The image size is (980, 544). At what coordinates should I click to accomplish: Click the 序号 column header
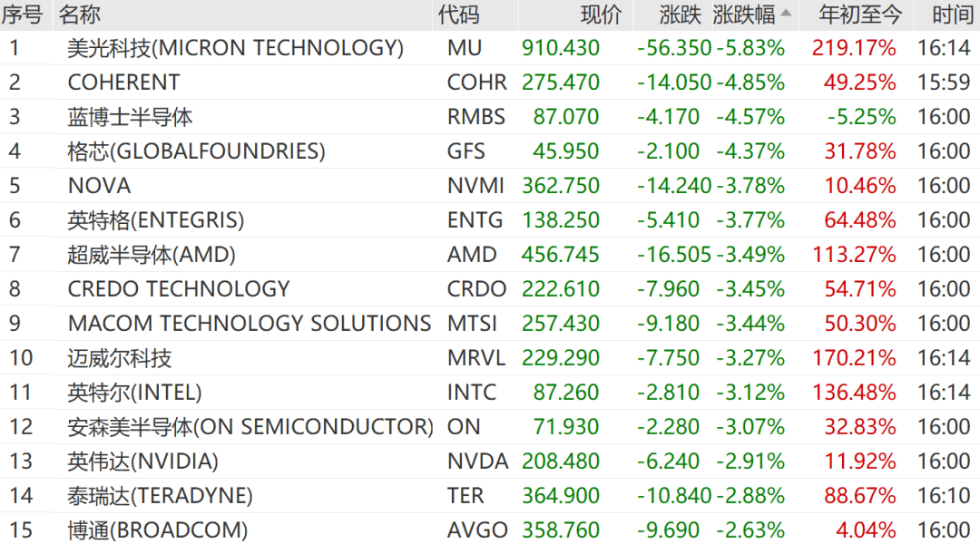pyautogui.click(x=22, y=15)
